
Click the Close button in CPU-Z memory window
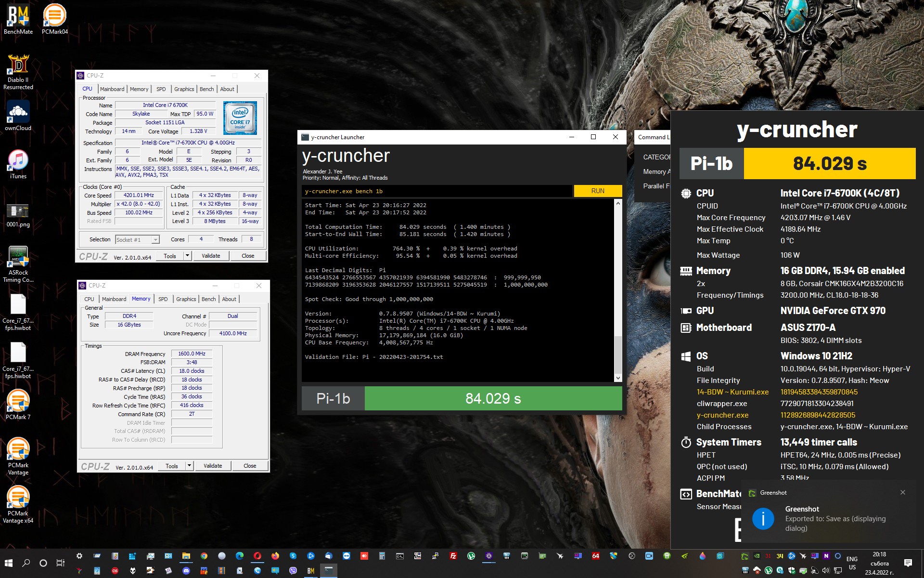(250, 466)
